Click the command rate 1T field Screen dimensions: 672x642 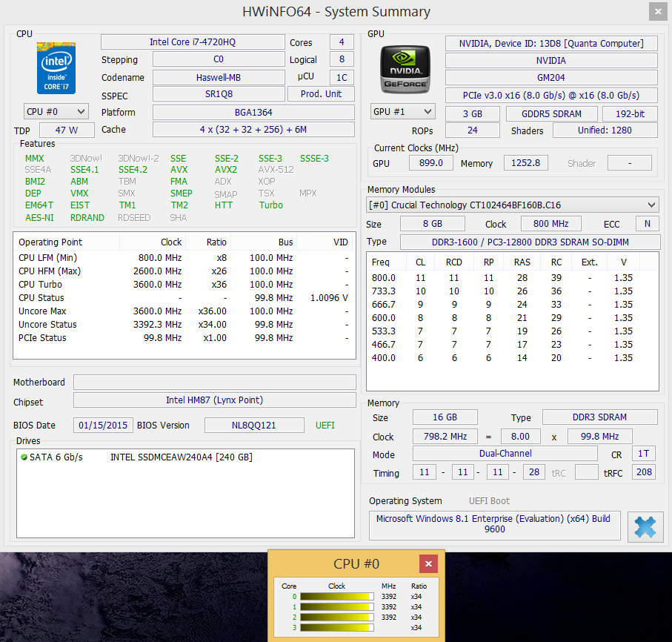pos(644,454)
